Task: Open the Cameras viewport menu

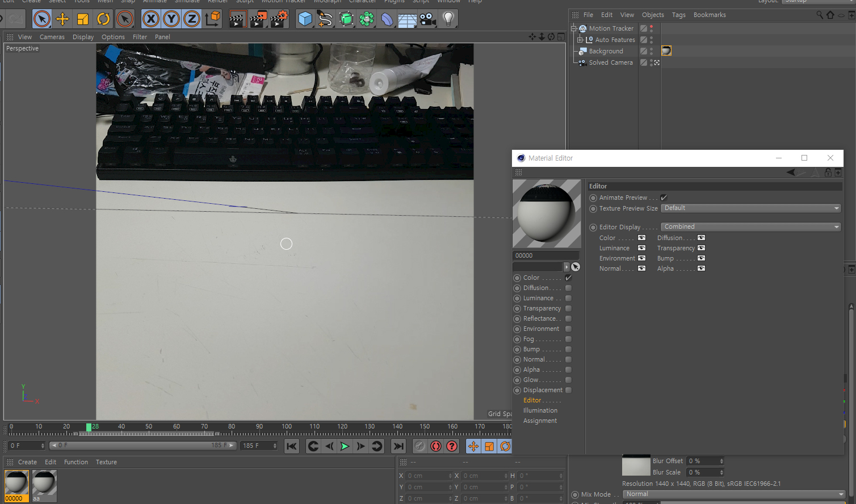Action: (52, 37)
